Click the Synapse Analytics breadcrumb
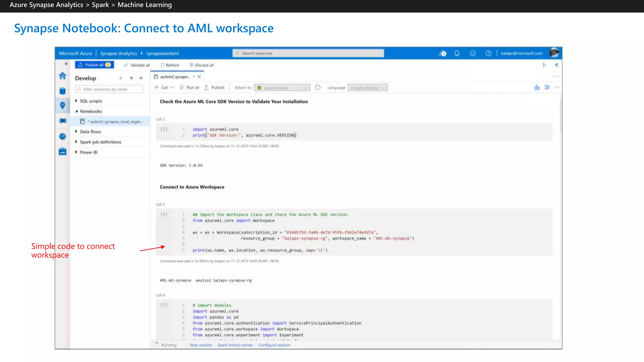Viewport: 644px width, 362px height. click(x=119, y=53)
